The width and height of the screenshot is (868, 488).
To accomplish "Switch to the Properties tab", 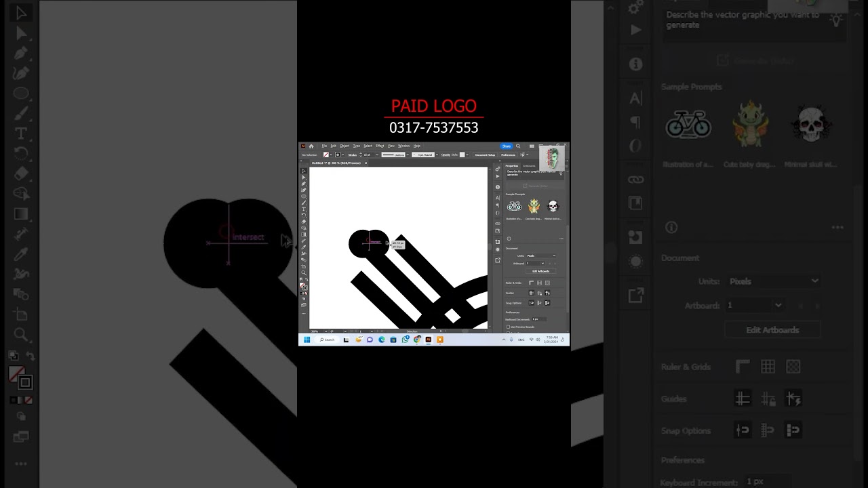I will pyautogui.click(x=512, y=166).
